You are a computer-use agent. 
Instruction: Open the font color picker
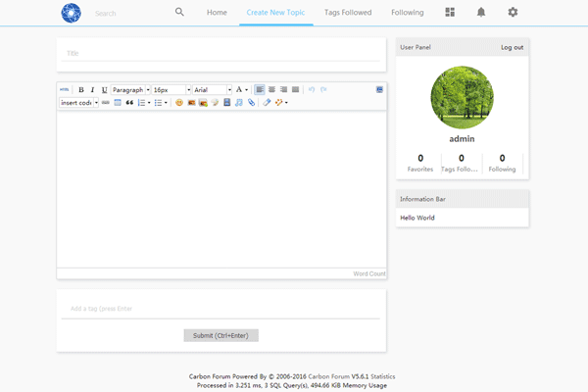click(241, 89)
